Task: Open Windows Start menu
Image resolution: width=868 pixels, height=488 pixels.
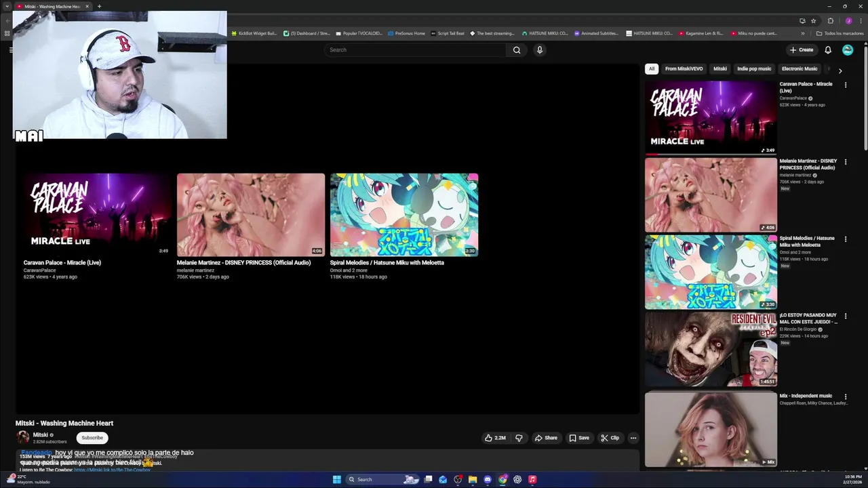Action: tap(337, 479)
